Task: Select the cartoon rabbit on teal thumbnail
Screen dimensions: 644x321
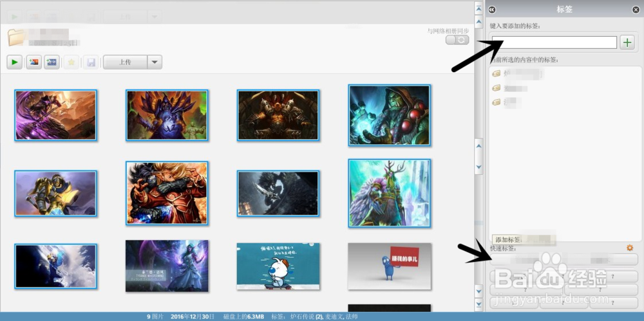Action: (x=278, y=266)
